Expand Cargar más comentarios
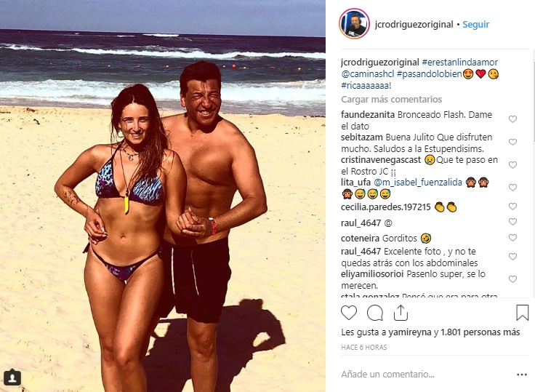This screenshot has height=392, width=535. point(391,100)
